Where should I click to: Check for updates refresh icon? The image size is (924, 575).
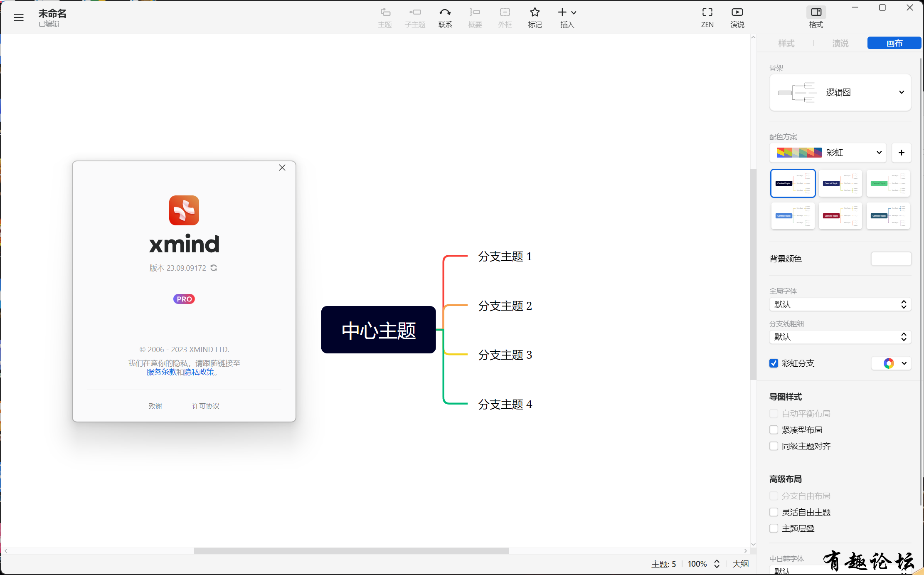point(214,268)
